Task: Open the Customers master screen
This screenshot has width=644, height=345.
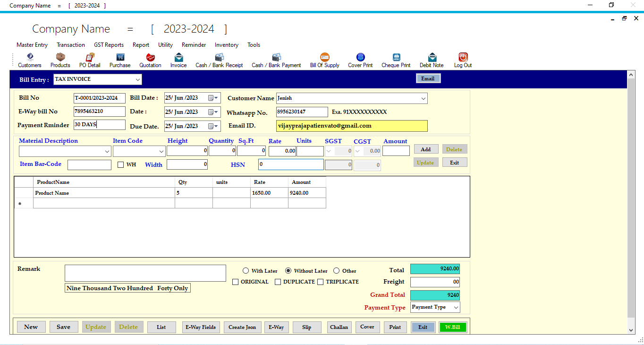Action: tap(29, 60)
